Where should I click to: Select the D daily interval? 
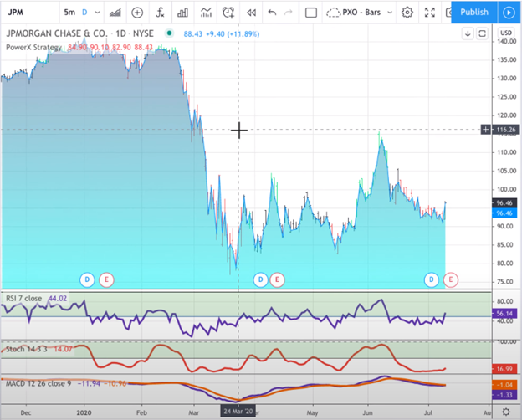(x=84, y=13)
